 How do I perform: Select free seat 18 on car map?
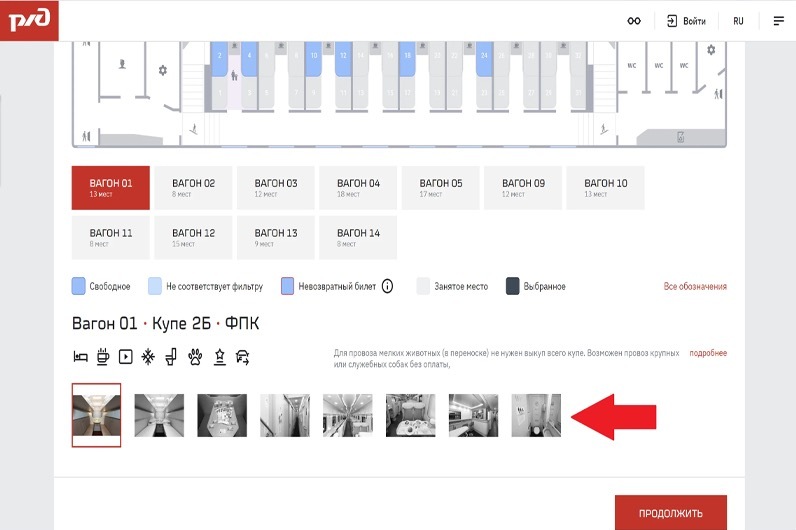(x=408, y=58)
